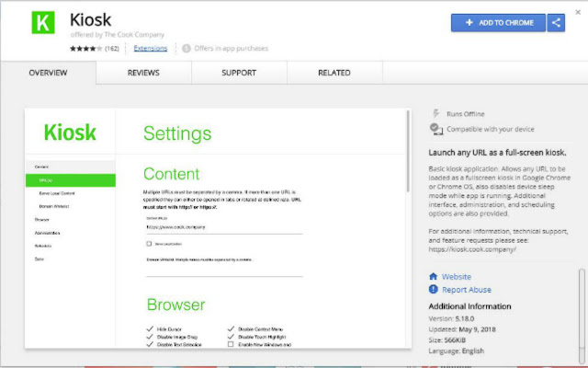Add Kiosk extension to Chrome
Viewport: 588px width, 368px height.
click(498, 22)
